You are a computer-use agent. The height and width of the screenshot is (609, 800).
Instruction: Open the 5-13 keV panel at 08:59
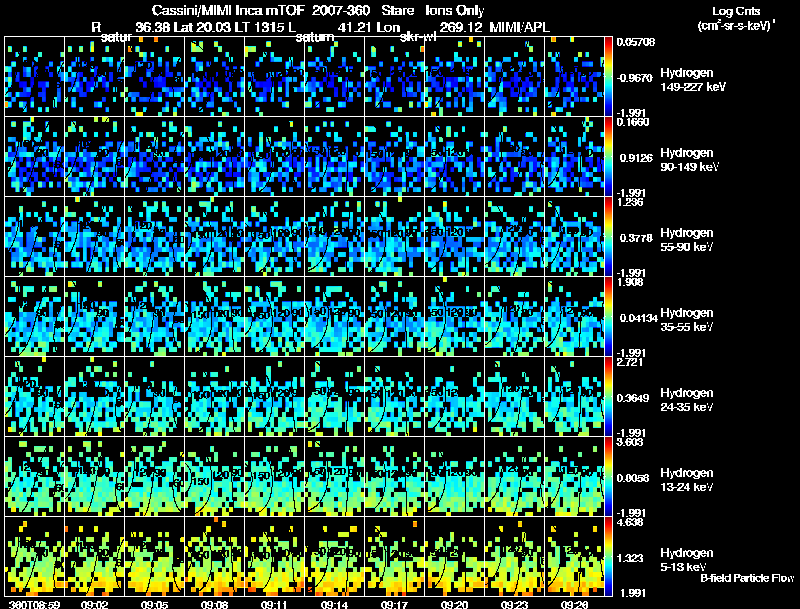pos(34,556)
